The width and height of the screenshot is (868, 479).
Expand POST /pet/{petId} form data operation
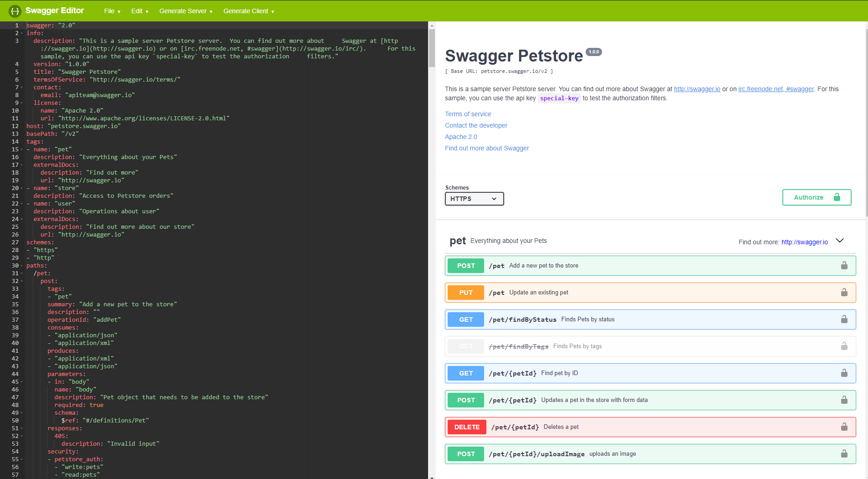tap(650, 400)
